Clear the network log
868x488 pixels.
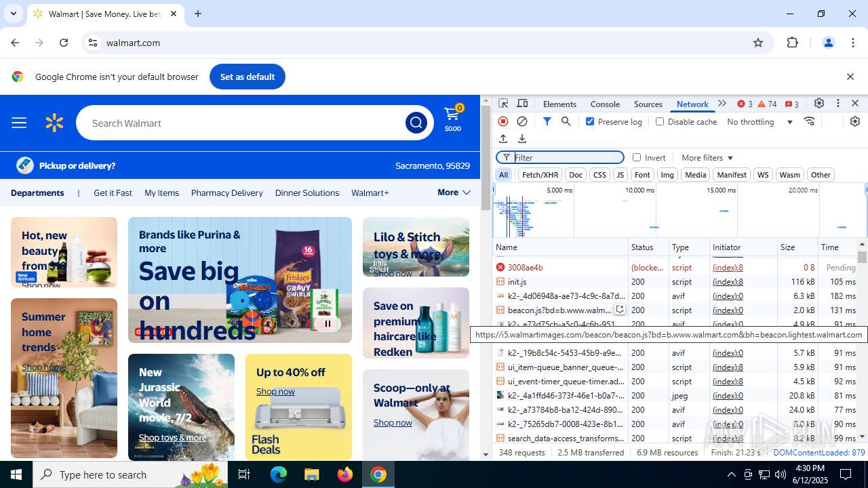click(x=522, y=121)
